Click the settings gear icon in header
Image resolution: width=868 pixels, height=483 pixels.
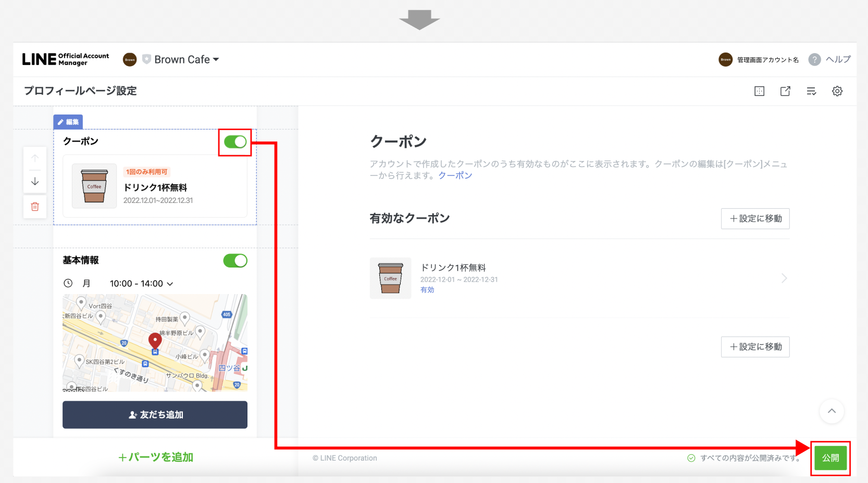[837, 91]
